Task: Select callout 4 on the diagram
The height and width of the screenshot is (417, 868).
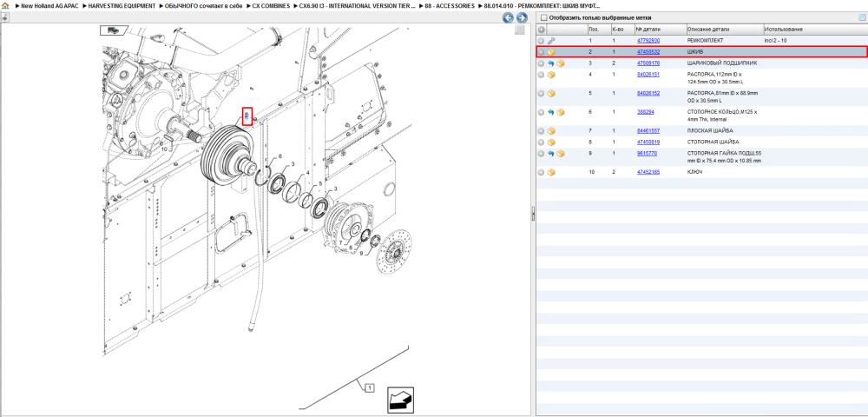Action: 308,173
